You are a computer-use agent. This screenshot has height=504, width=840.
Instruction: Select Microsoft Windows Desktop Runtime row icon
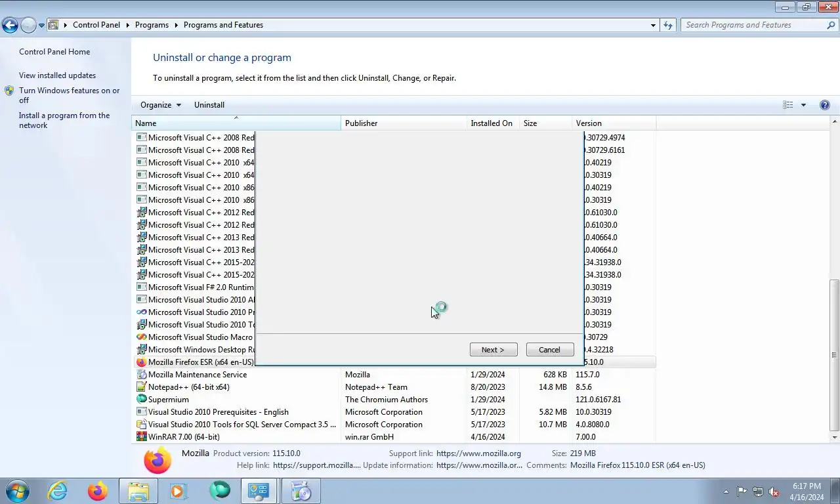point(141,350)
